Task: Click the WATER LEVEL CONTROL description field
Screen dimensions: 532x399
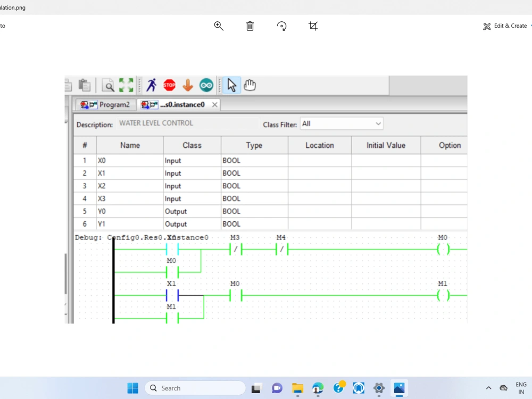Action: tap(186, 123)
